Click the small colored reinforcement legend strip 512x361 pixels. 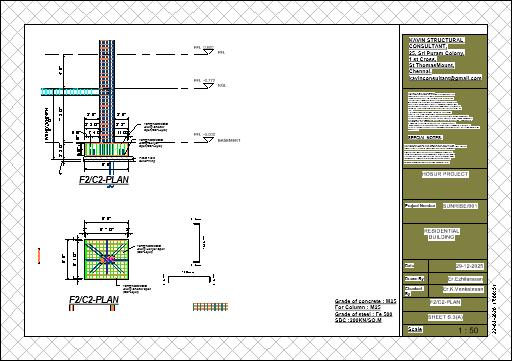(210, 307)
